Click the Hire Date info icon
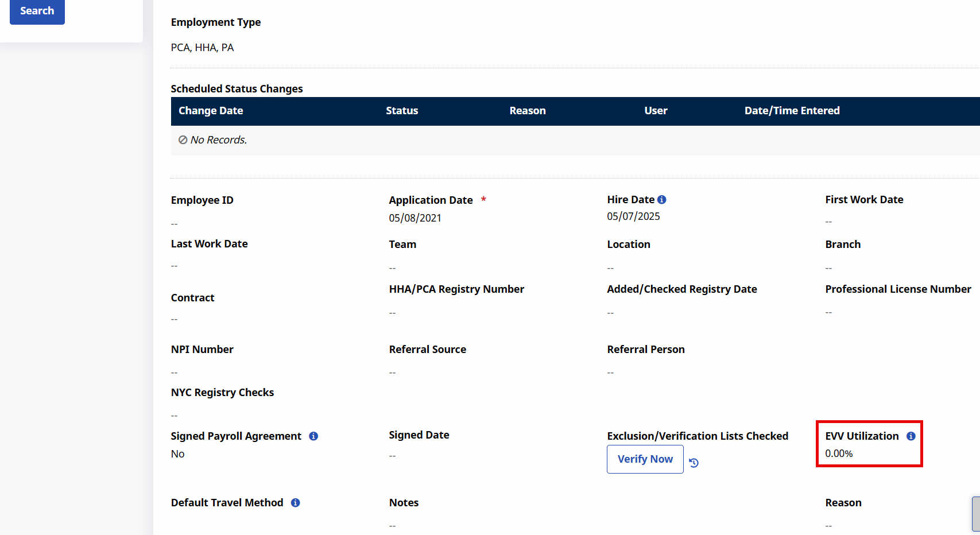Screen dimensions: 980x535 click(662, 200)
